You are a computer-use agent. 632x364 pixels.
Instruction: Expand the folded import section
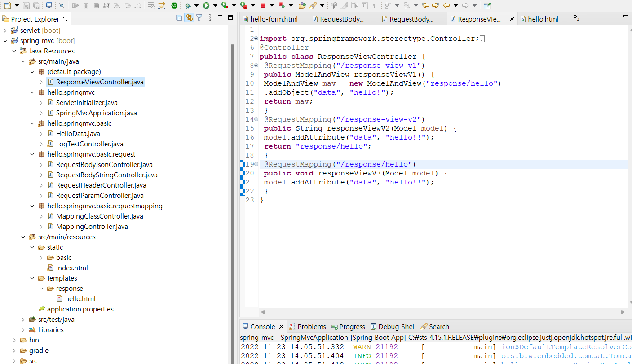pos(256,39)
